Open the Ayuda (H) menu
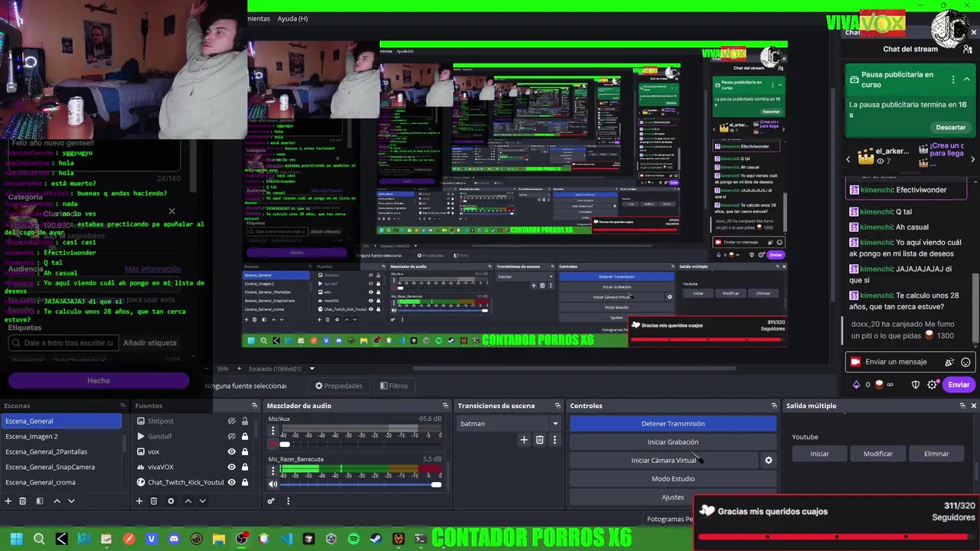 pos(292,18)
